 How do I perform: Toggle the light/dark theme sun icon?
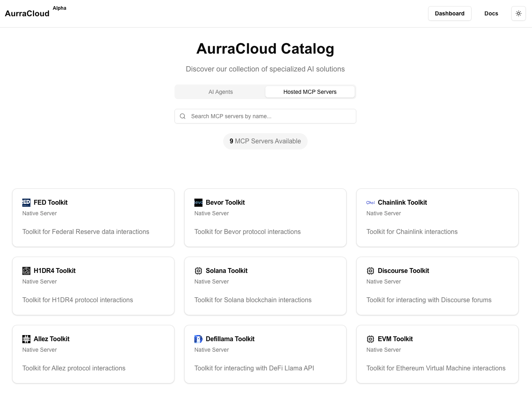coord(519,13)
